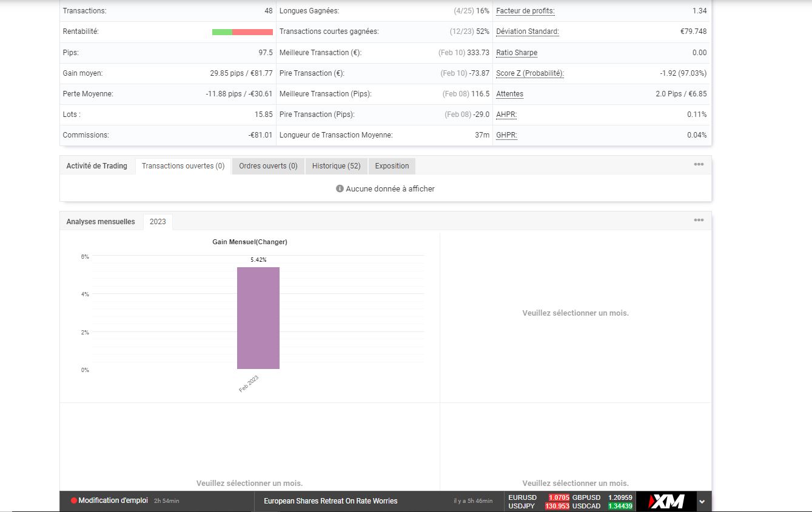Click the USDCAD quote 1.34439

coord(620,506)
